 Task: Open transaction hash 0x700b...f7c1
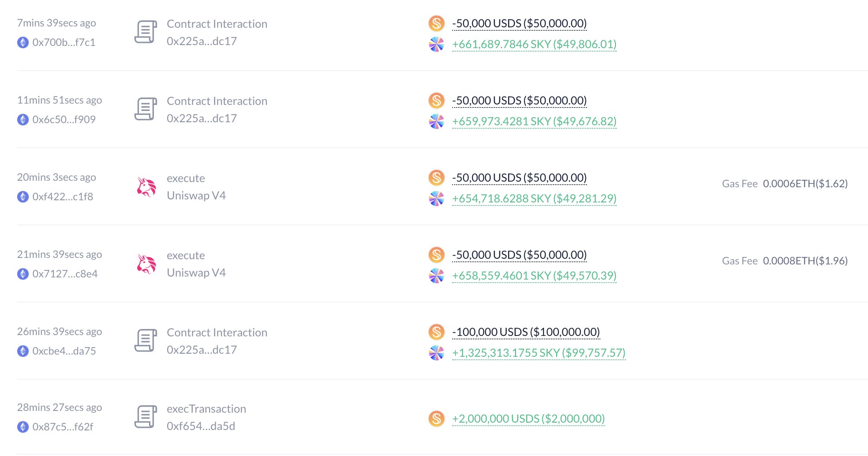click(64, 42)
